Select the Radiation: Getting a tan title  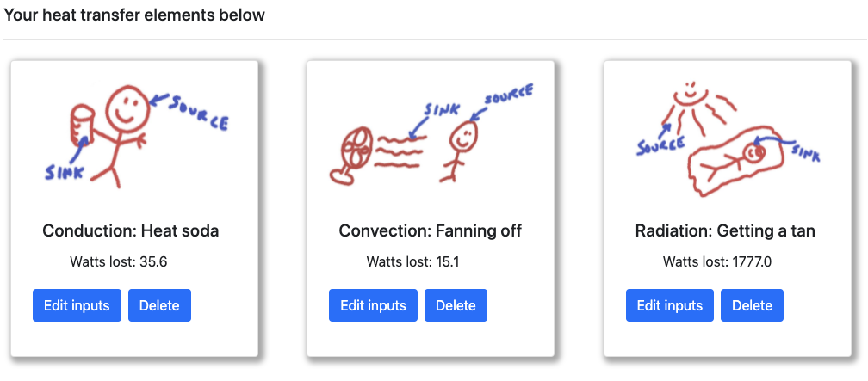(x=725, y=230)
